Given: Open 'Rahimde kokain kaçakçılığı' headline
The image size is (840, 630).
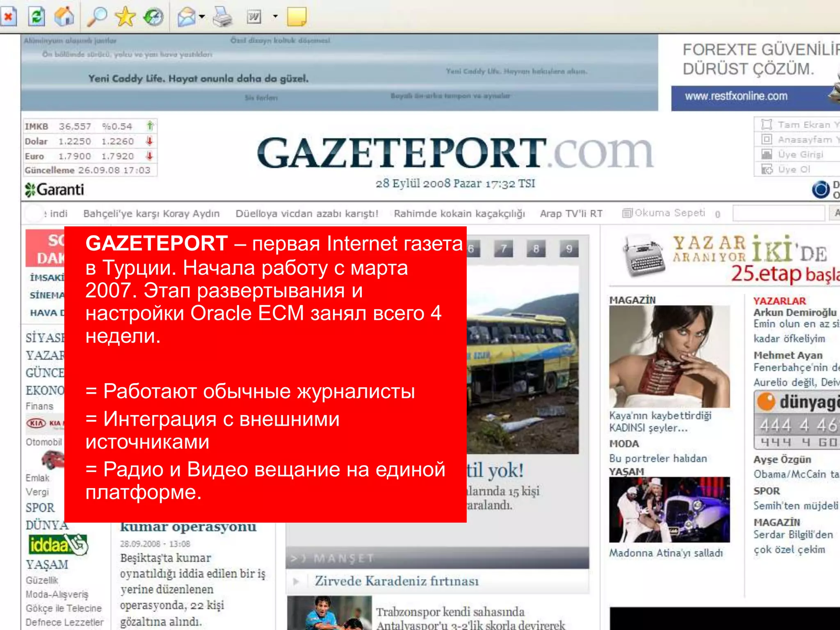Looking at the screenshot, I should [459, 214].
